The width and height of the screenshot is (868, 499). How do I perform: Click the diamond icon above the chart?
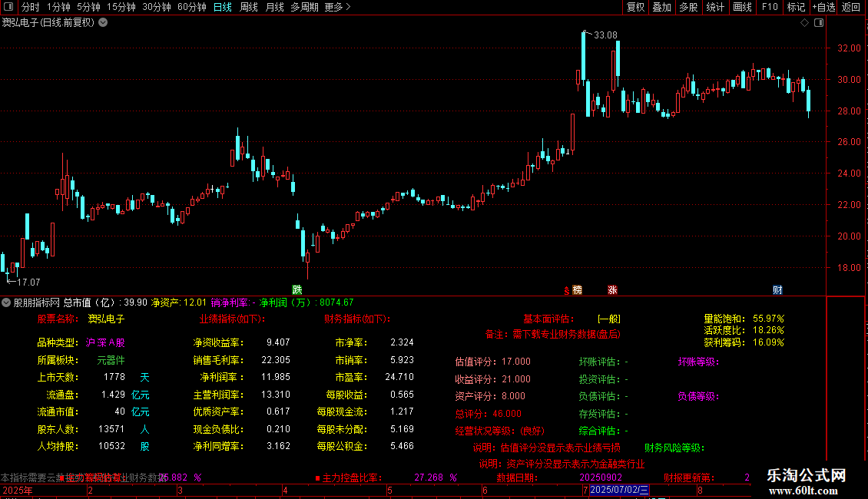[x=804, y=23]
